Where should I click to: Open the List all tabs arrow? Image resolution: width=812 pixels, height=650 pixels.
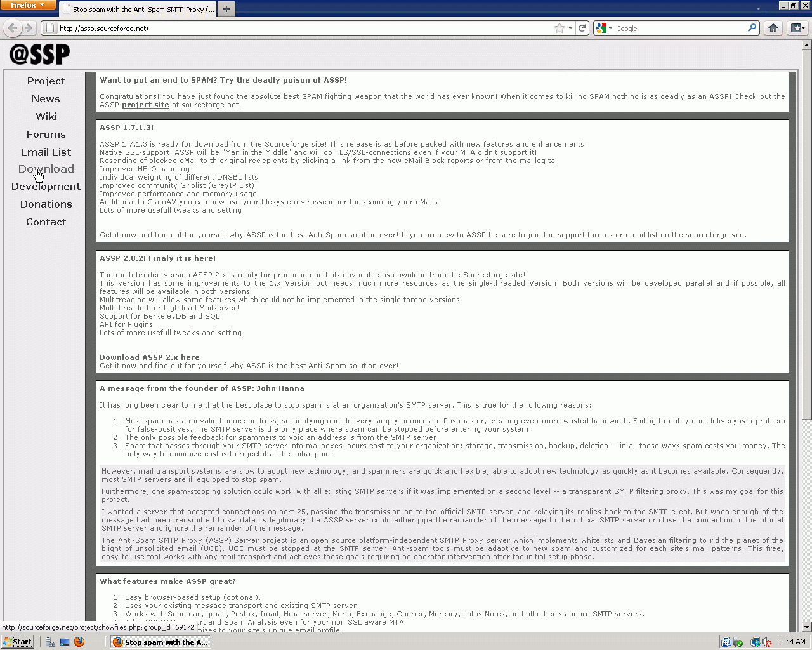[x=758, y=9]
